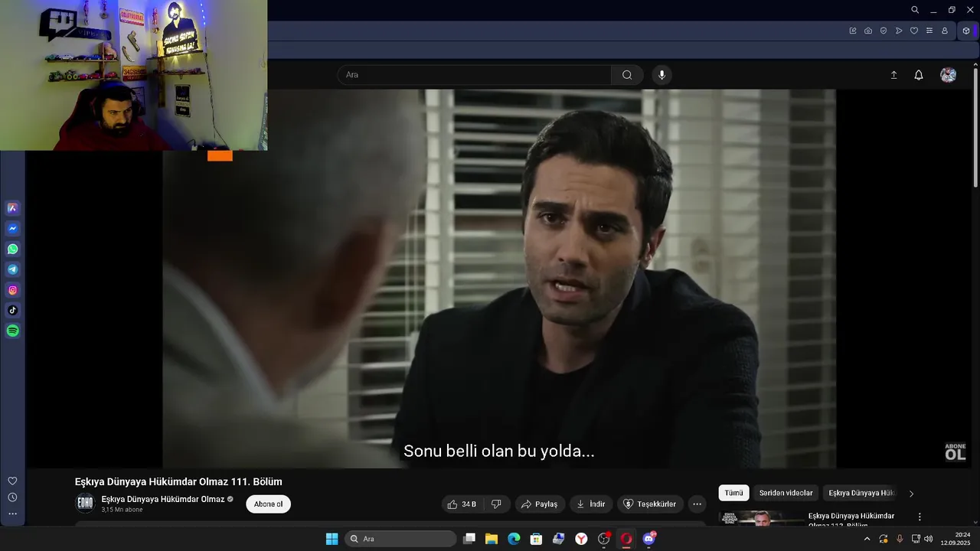Viewport: 980px width, 551px height.
Task: Open Microsoft Store from taskbar
Action: pos(537,539)
